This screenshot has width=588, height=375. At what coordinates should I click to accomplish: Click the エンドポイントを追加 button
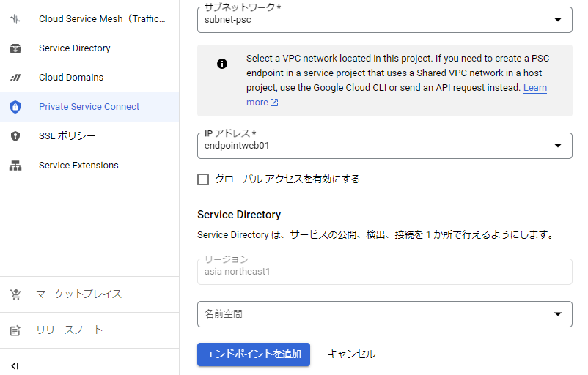[254, 354]
